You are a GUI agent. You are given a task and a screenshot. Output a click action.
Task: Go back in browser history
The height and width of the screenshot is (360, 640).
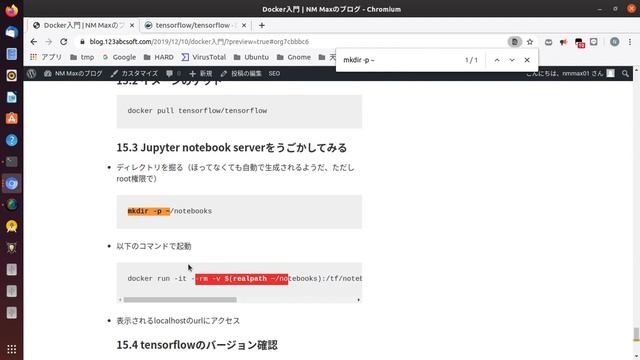click(x=33, y=42)
